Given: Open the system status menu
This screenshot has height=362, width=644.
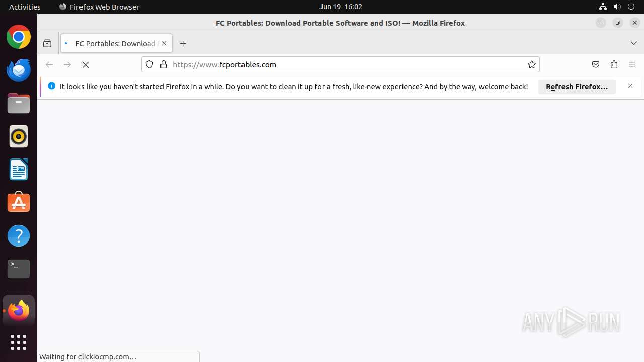Looking at the screenshot, I should 617,7.
